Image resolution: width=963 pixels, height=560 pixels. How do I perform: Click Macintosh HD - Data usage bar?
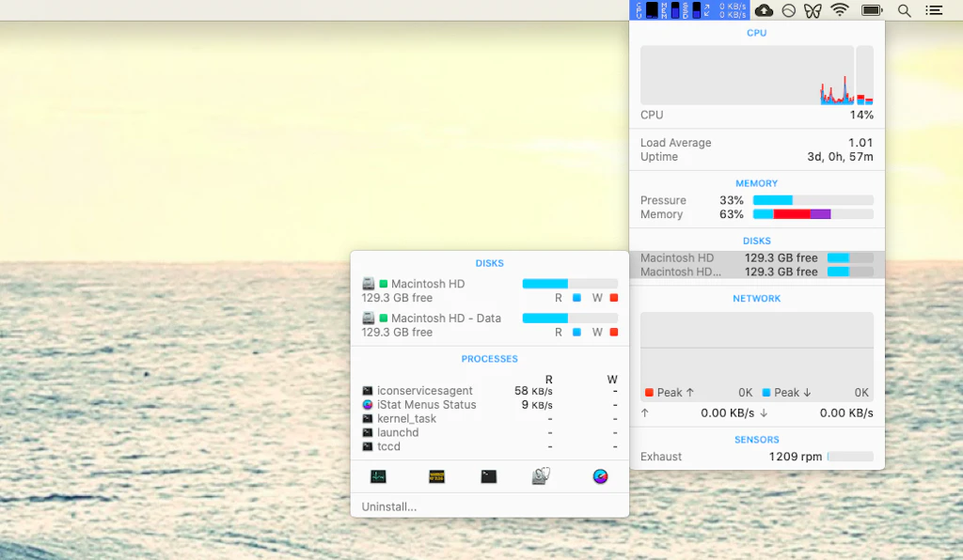pos(570,319)
